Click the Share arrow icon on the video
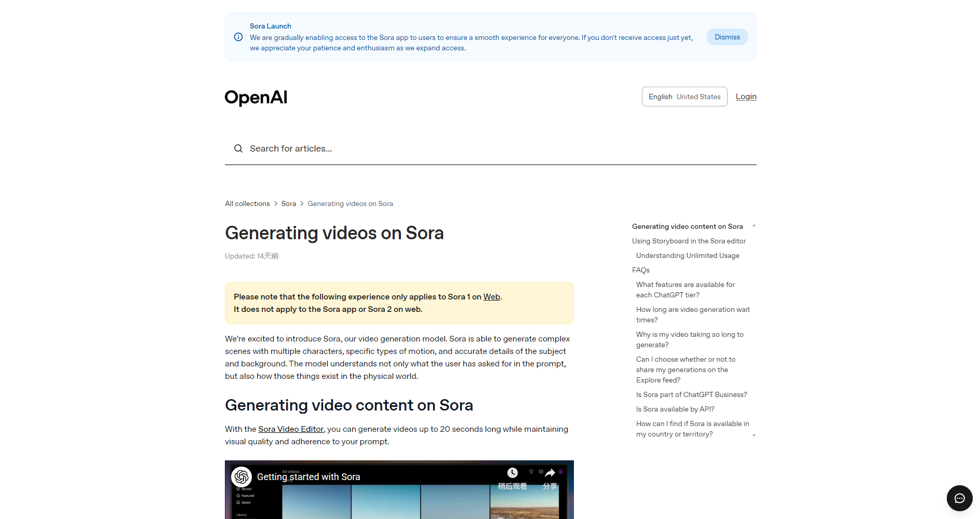 (550, 473)
